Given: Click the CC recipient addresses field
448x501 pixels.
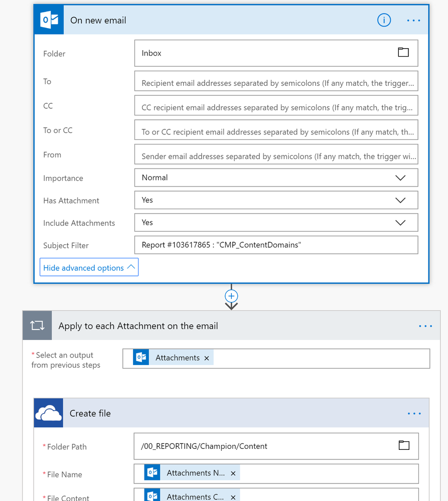Looking at the screenshot, I should pos(276,107).
